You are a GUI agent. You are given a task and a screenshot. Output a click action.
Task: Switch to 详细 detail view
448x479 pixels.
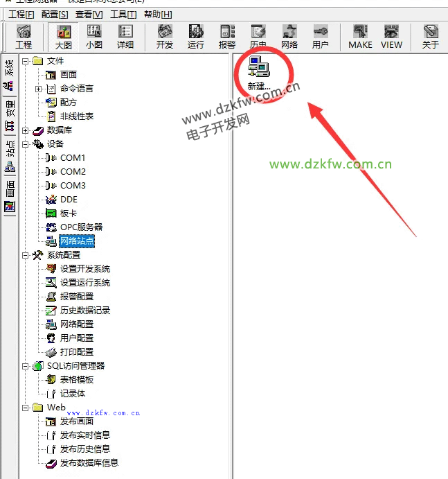point(125,36)
